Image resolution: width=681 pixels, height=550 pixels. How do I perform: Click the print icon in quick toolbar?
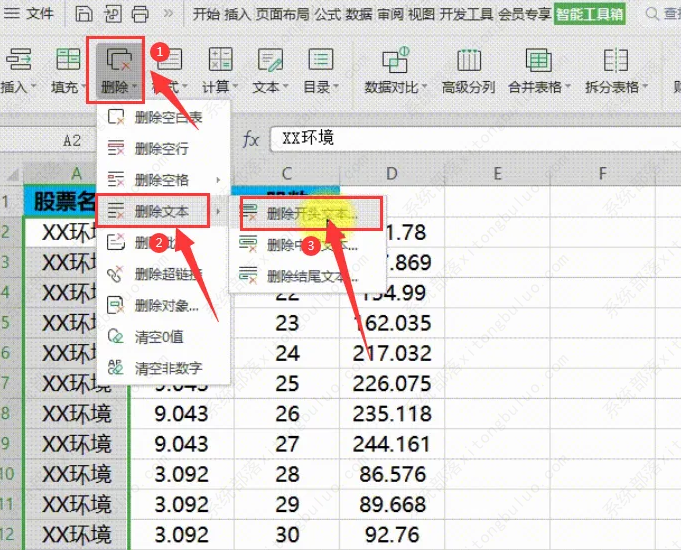click(x=140, y=13)
